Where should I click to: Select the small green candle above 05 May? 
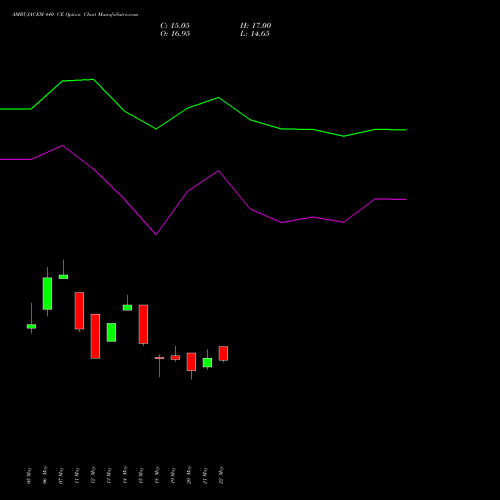click(31, 326)
